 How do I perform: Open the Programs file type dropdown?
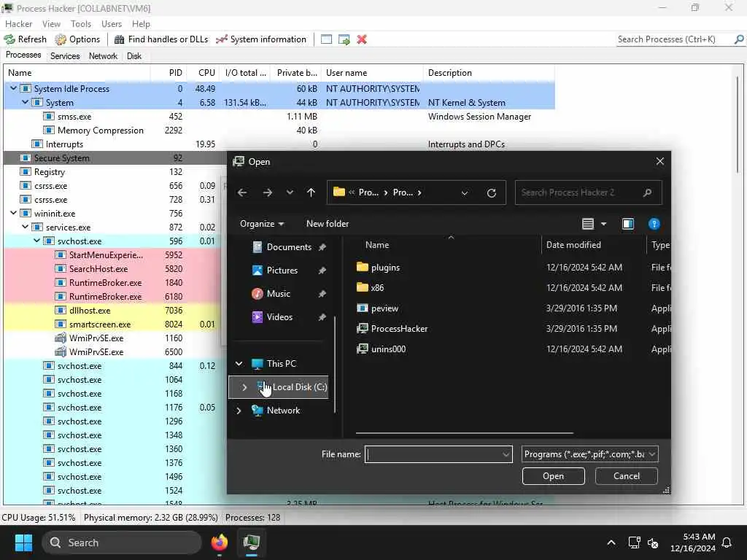[589, 454]
